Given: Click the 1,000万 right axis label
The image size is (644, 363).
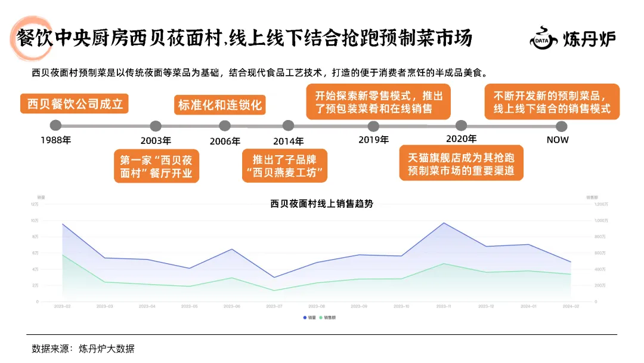Looking at the screenshot, I should [x=601, y=221].
